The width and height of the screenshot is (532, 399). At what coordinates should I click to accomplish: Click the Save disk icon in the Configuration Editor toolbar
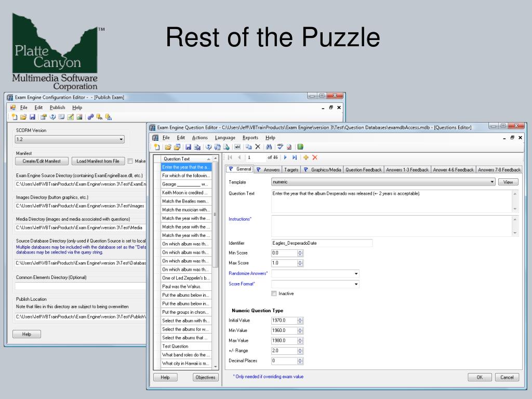33,117
